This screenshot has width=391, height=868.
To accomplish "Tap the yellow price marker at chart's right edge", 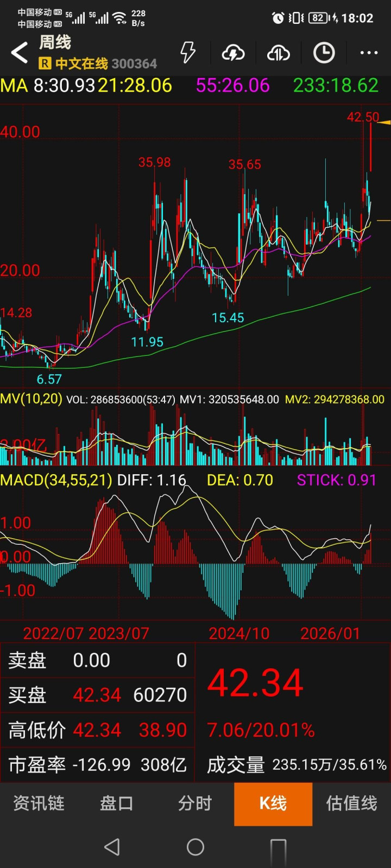I will click(x=384, y=123).
